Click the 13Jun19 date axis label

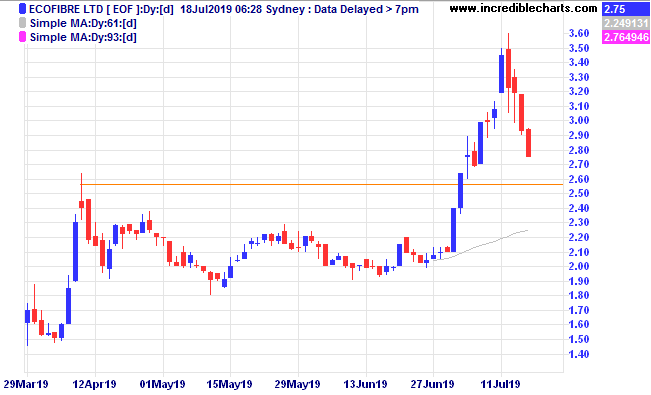[365, 384]
